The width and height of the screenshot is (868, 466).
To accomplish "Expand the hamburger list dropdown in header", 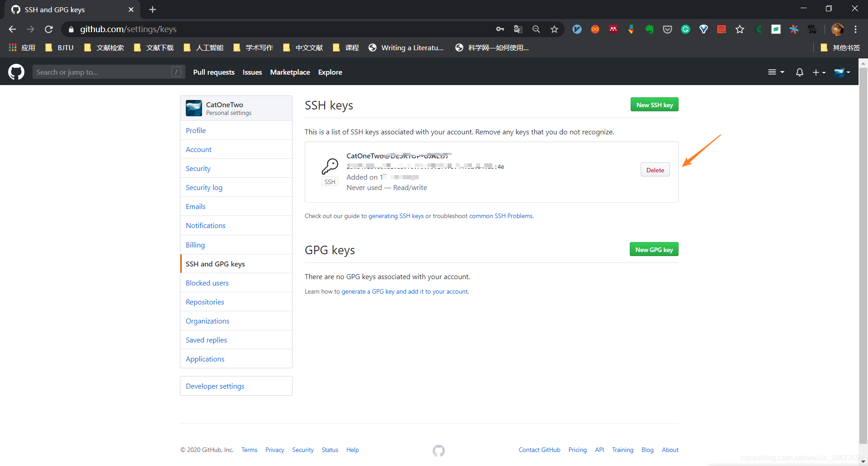I will click(776, 72).
